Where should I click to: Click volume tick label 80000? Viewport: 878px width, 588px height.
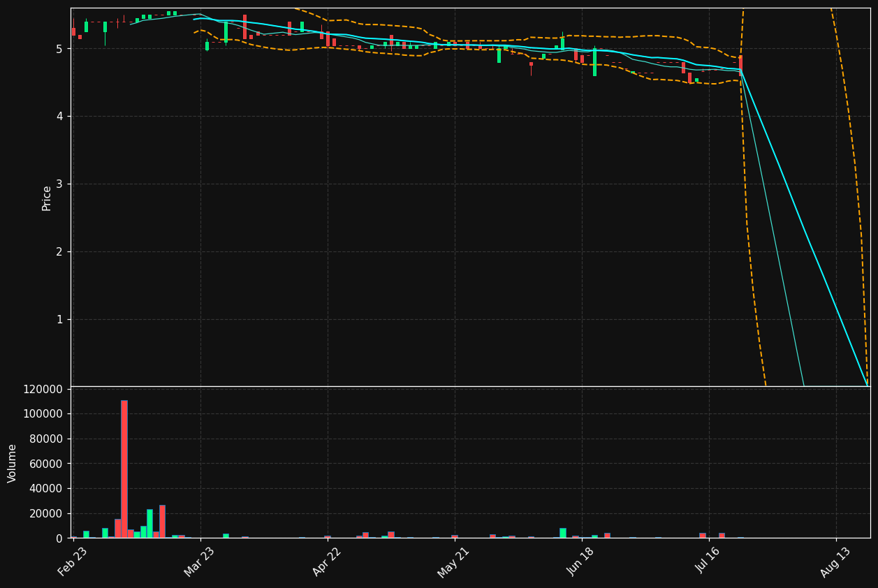(47, 439)
